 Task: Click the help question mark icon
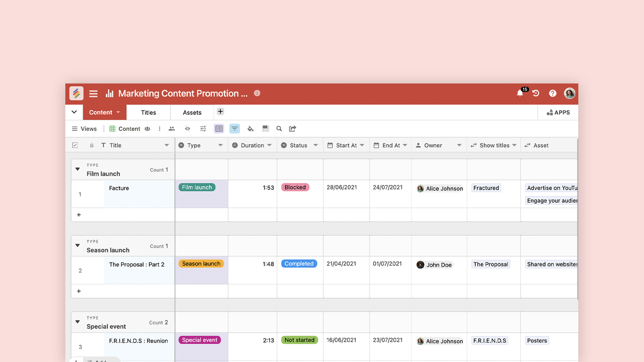tap(553, 93)
